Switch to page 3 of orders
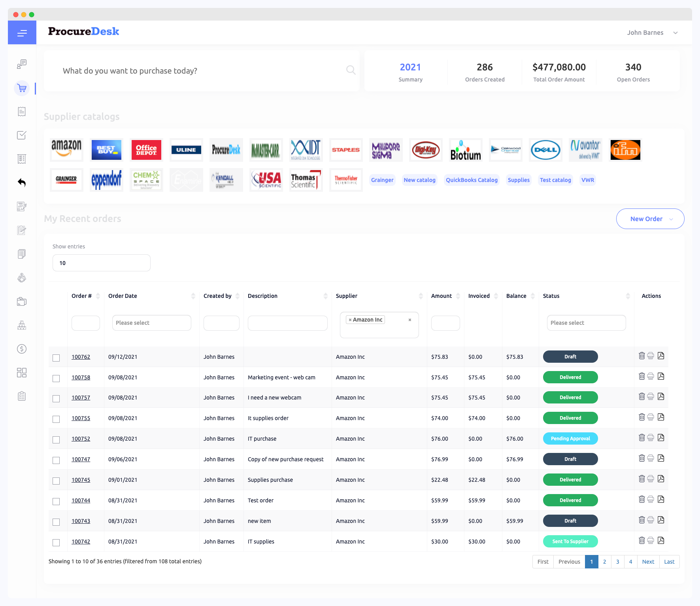700x606 pixels. [x=617, y=561]
